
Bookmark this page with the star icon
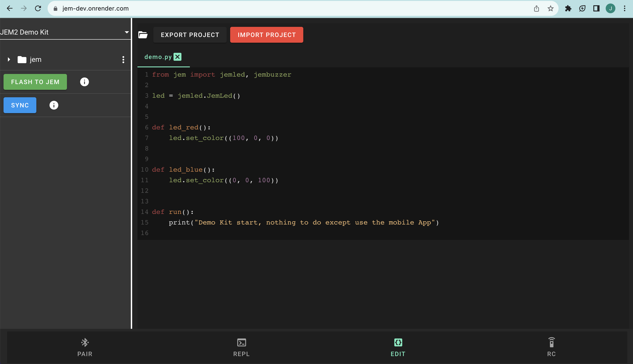pos(550,9)
